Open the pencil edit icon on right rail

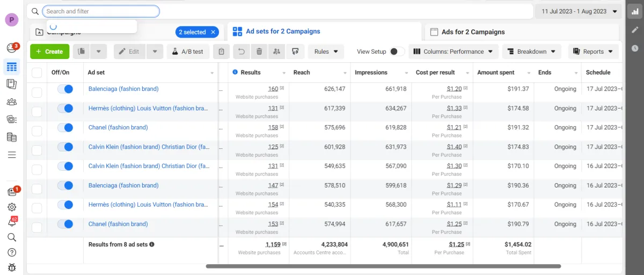[x=635, y=30]
